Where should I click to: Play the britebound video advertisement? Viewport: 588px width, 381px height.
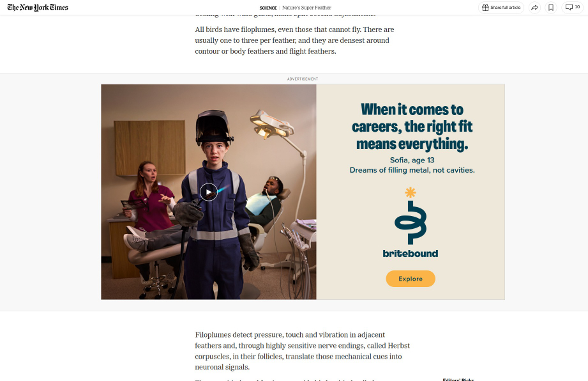click(209, 192)
